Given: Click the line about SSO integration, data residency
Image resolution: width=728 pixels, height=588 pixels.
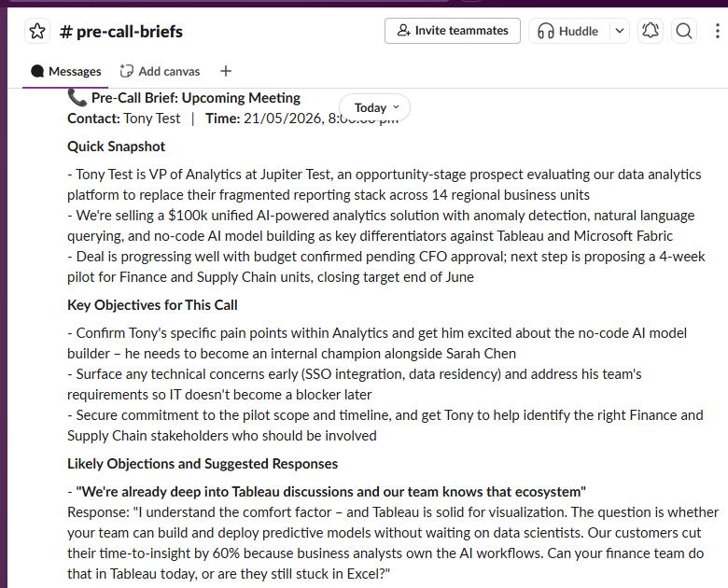Looking at the screenshot, I should (355, 374).
